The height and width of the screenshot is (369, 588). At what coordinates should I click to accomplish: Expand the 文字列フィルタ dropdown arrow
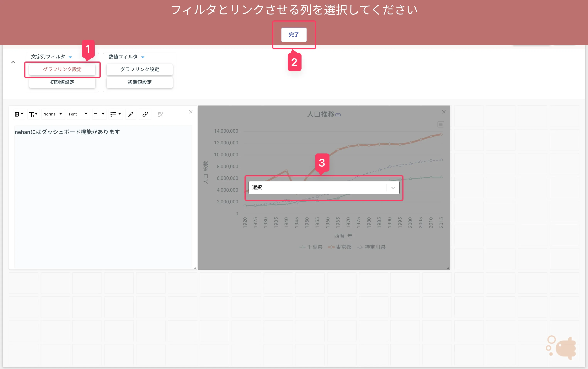click(x=70, y=57)
